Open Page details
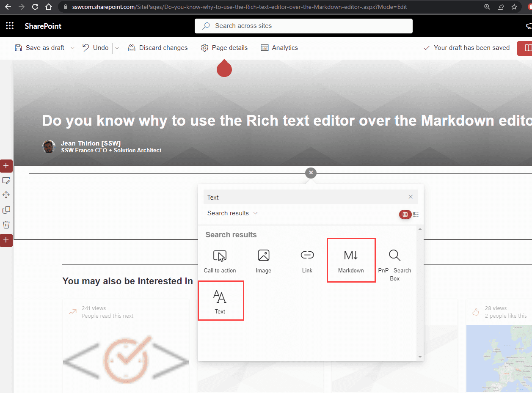The image size is (532, 393). (x=224, y=48)
